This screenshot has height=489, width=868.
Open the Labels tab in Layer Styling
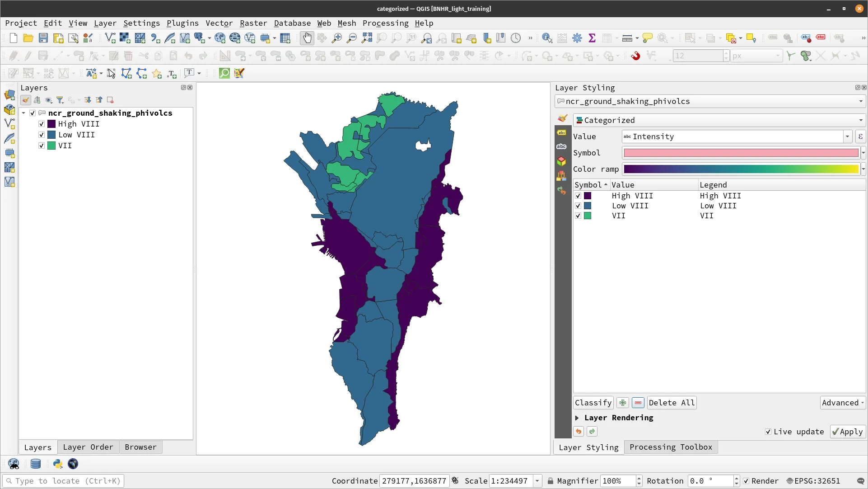click(x=561, y=132)
